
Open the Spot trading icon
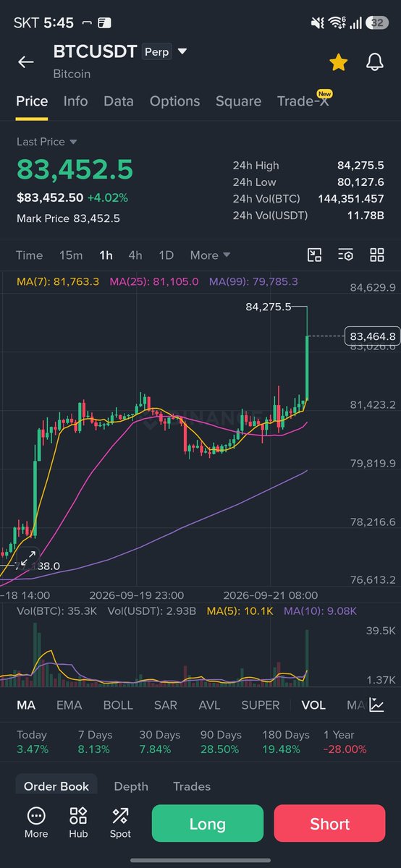[x=120, y=823]
